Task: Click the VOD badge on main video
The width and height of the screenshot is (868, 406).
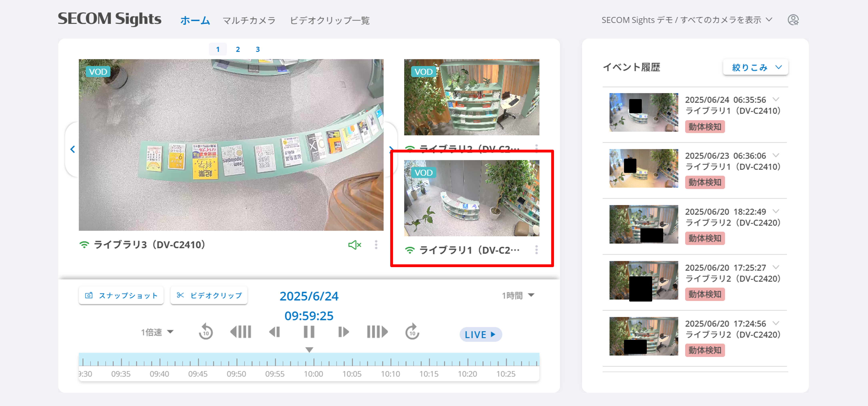Action: [x=98, y=72]
